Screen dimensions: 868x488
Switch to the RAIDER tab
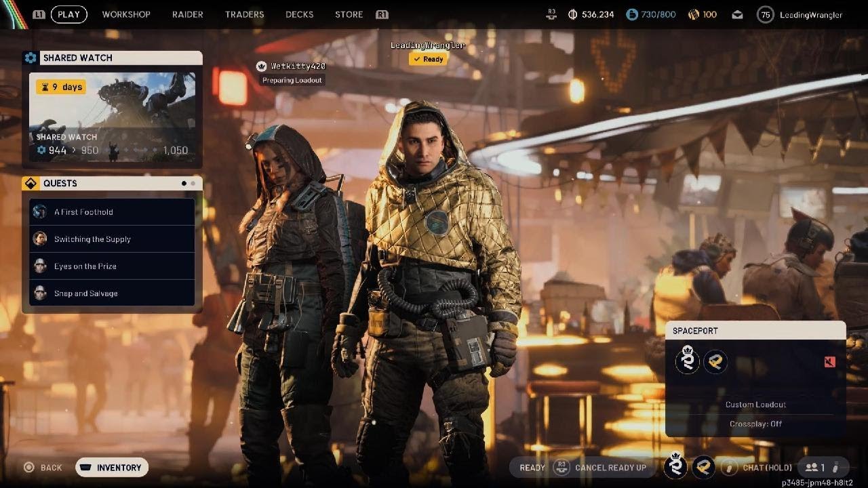[188, 14]
